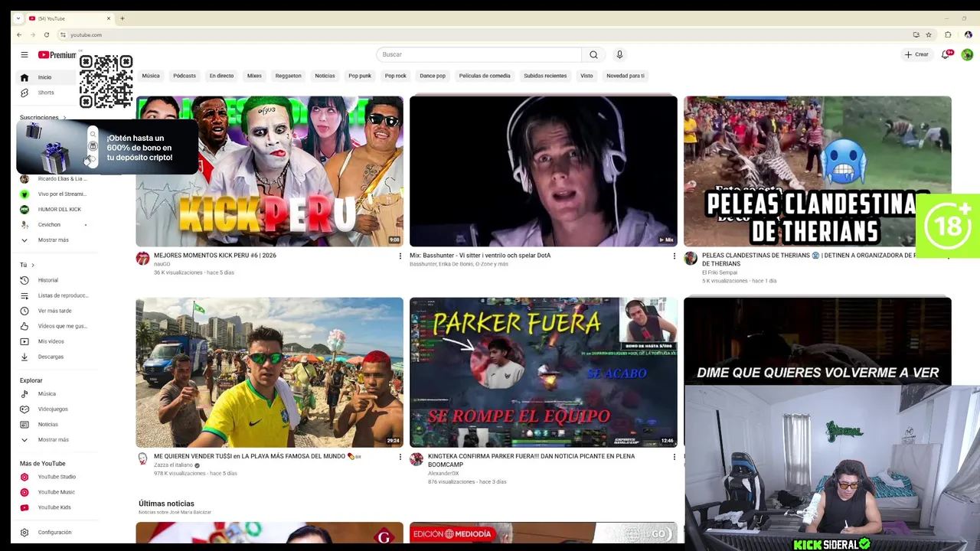
Task: Play PELEAS CLANDESTINAS DE THERIANS thumbnail
Action: tap(818, 171)
